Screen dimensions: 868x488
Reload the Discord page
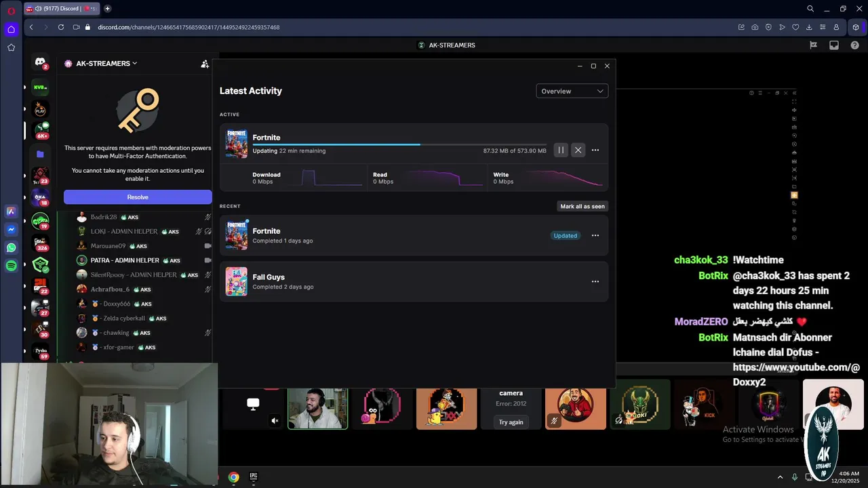(x=61, y=27)
